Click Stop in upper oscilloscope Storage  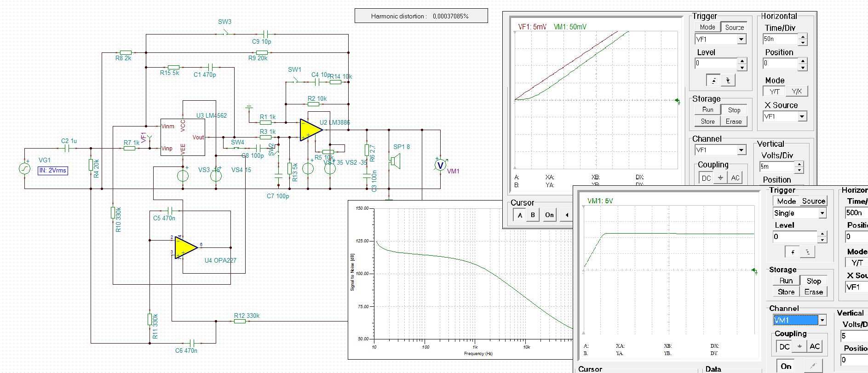pos(734,110)
